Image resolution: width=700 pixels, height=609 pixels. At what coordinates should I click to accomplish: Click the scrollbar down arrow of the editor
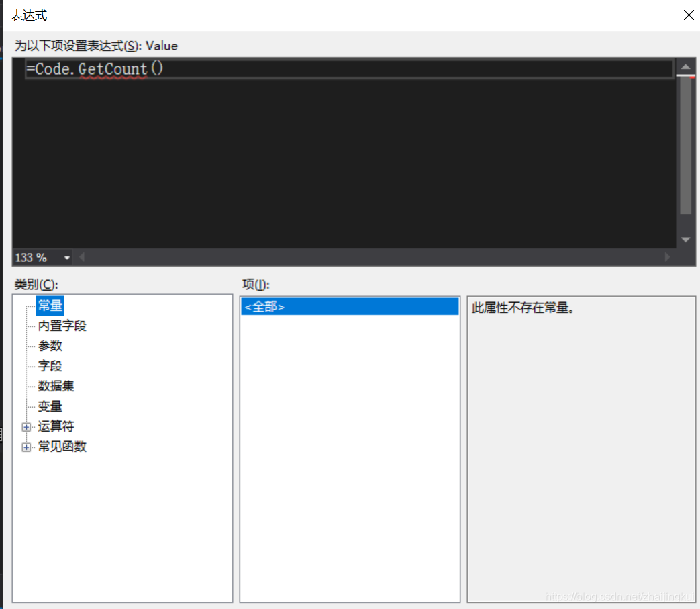pos(686,239)
